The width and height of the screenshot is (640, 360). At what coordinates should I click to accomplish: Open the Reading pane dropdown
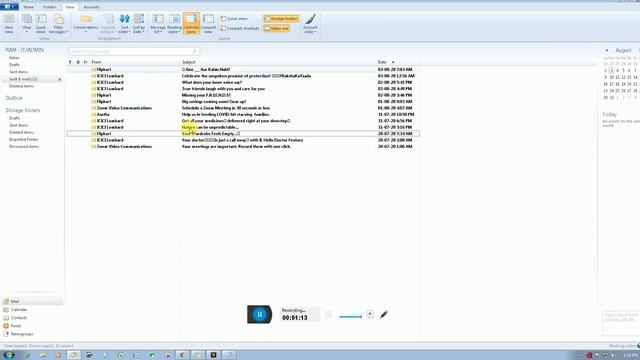coord(174,24)
